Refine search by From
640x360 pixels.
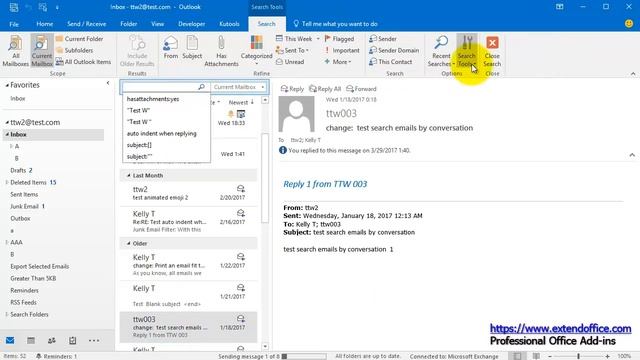171,48
